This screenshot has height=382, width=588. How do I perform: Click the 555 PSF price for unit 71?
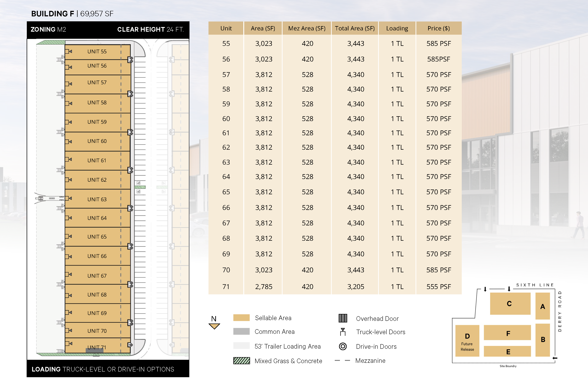tap(438, 287)
